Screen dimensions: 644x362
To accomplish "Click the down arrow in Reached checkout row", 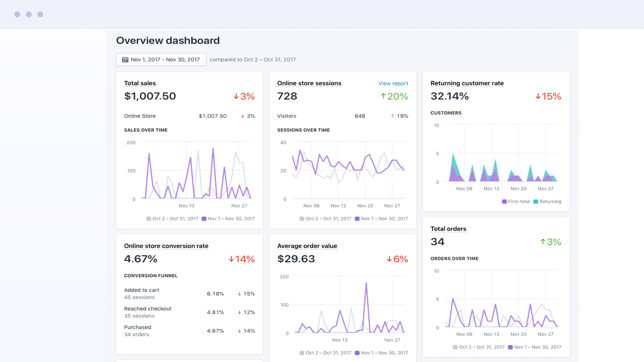I will (x=239, y=312).
